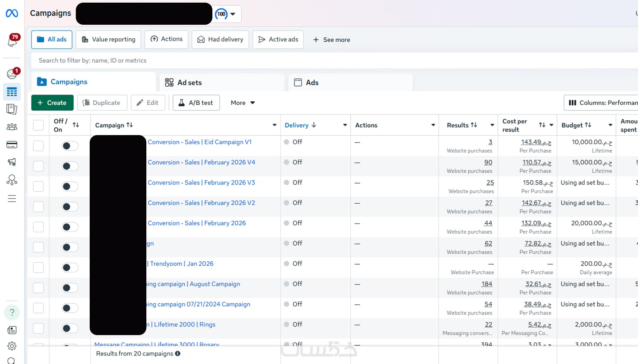Tick the select-all campaigns header checkbox
Screen dimensions: 638x364
[38, 125]
